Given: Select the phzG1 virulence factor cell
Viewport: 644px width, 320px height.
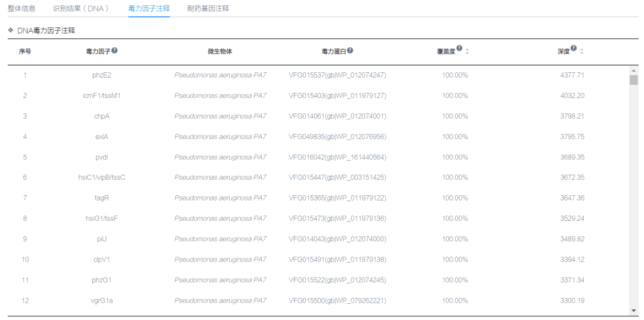Looking at the screenshot, I should 101,280.
